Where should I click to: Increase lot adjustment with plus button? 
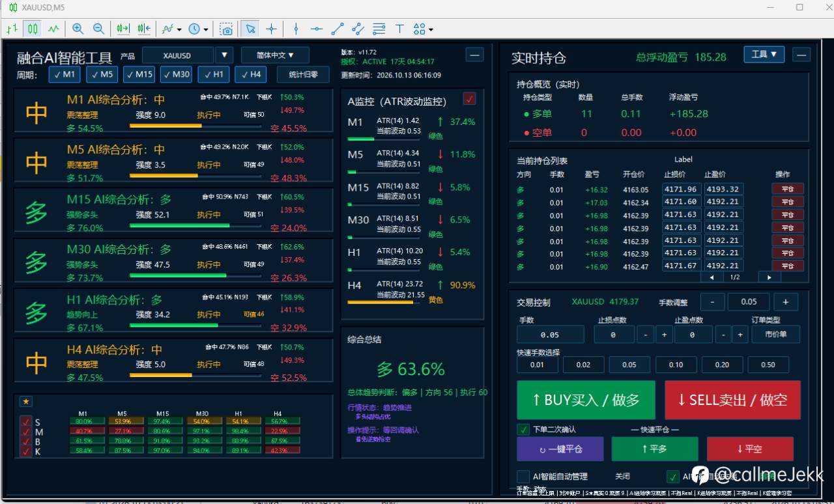tap(786, 302)
